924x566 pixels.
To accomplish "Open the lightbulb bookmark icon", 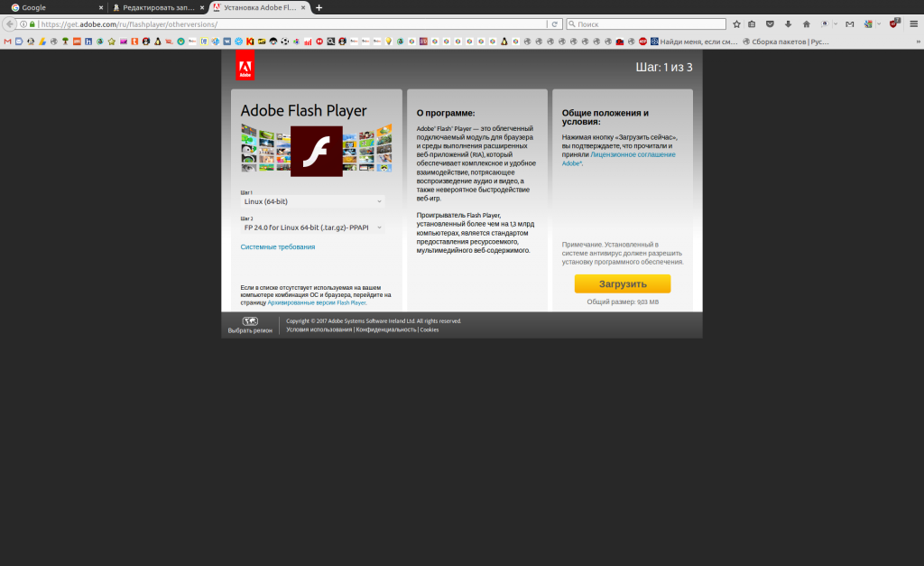I will point(388,42).
